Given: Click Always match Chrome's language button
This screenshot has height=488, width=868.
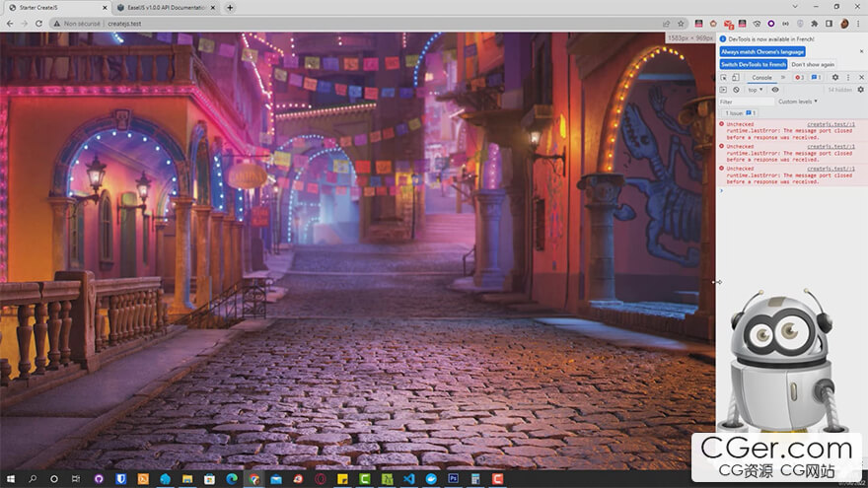Looking at the screenshot, I should click(x=762, y=52).
